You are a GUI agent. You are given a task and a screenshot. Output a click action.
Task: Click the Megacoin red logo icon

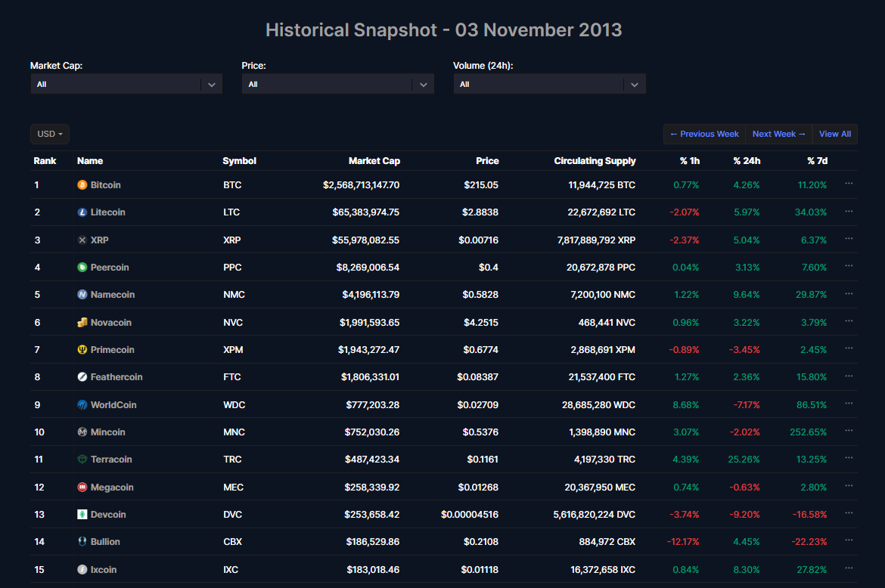pos(82,487)
